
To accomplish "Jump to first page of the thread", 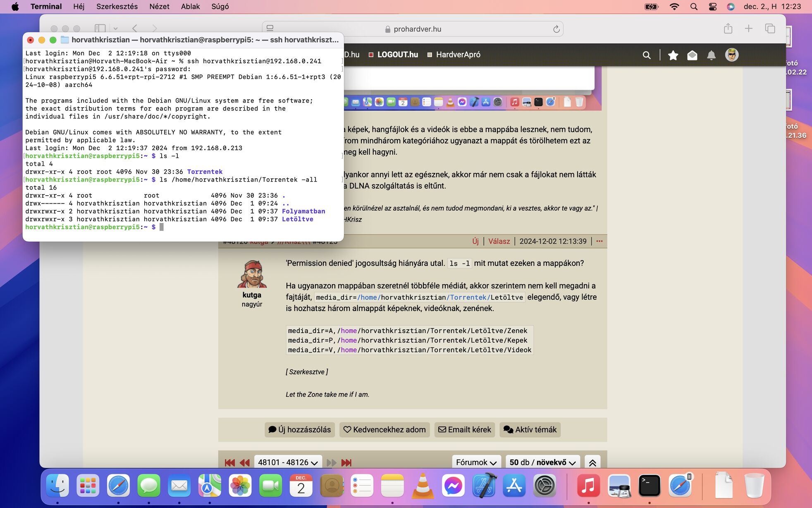I will [230, 462].
